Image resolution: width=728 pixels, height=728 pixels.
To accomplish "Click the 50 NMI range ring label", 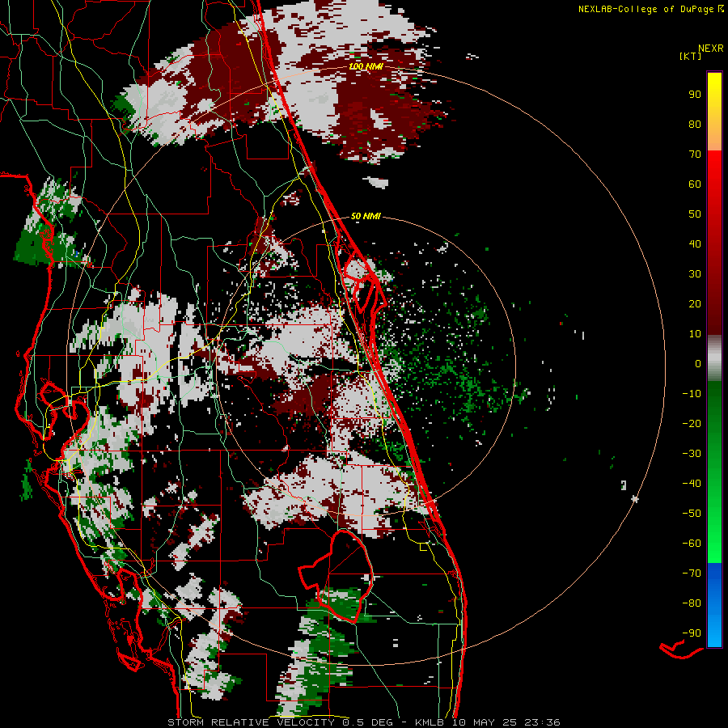I will [x=366, y=216].
